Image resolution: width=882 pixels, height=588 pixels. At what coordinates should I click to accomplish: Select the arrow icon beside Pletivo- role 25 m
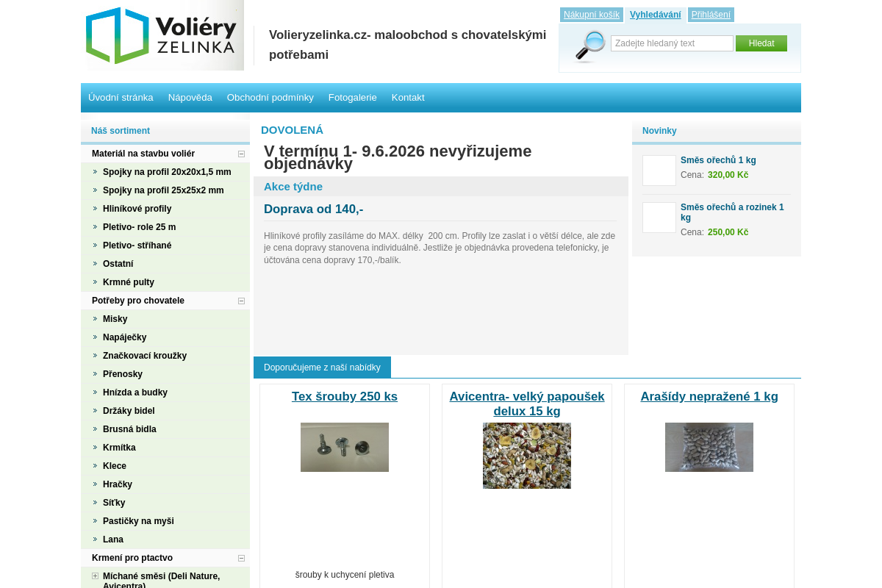[x=95, y=226]
